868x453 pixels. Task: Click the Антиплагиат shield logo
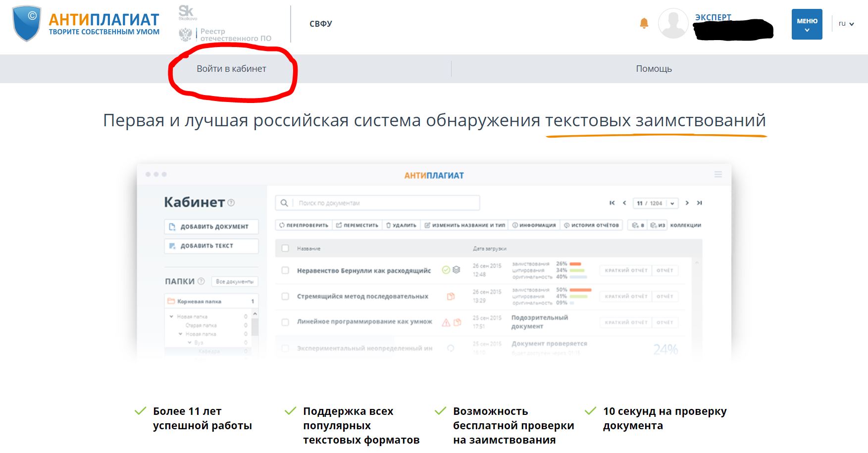click(x=27, y=23)
